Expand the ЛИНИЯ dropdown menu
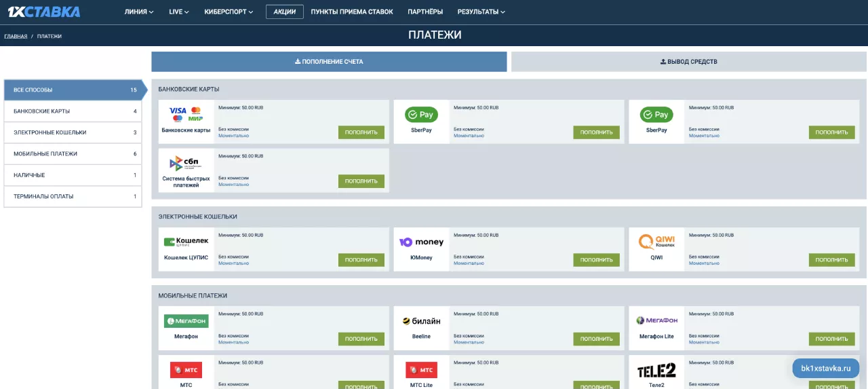The image size is (868, 389). click(x=139, y=12)
